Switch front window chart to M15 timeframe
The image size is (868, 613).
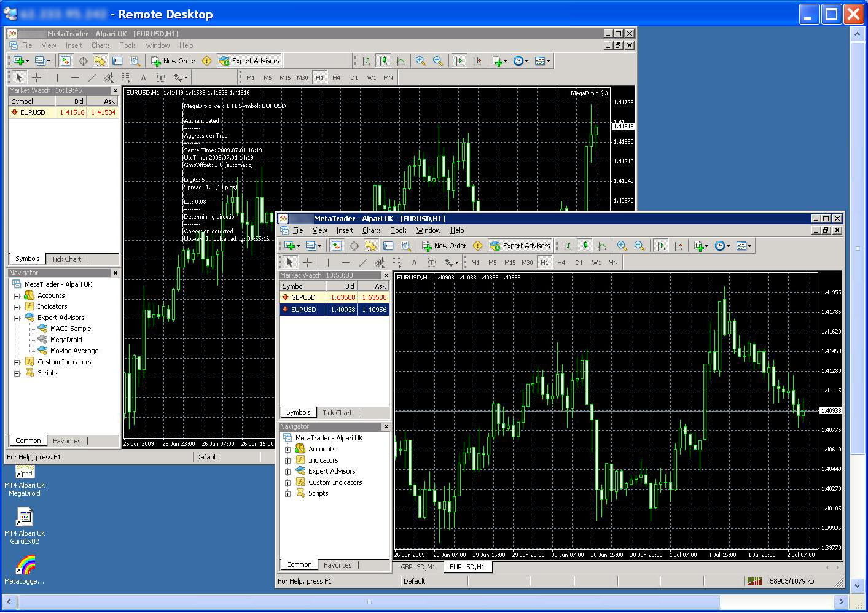(x=510, y=262)
